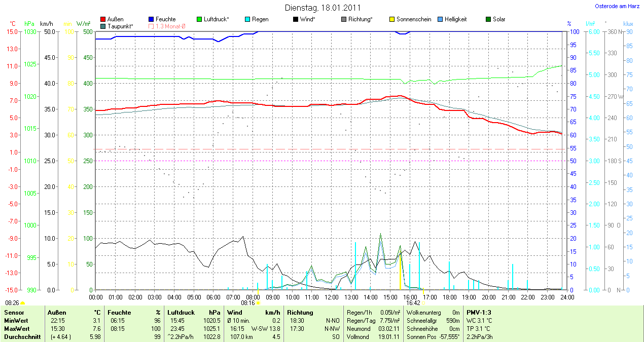Select the green Luftdruck legend square
The image size is (644, 342).
(199, 19)
